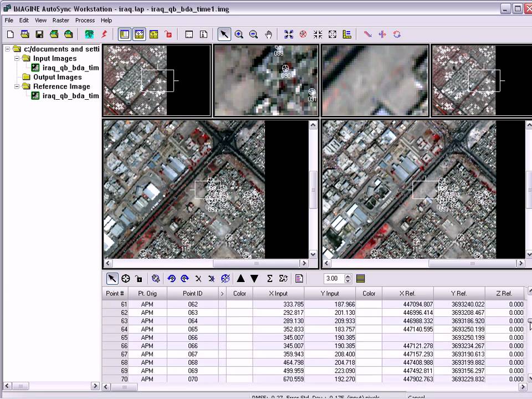Click the Zoom Out magnifier tool
532x399 pixels.
tap(253, 34)
